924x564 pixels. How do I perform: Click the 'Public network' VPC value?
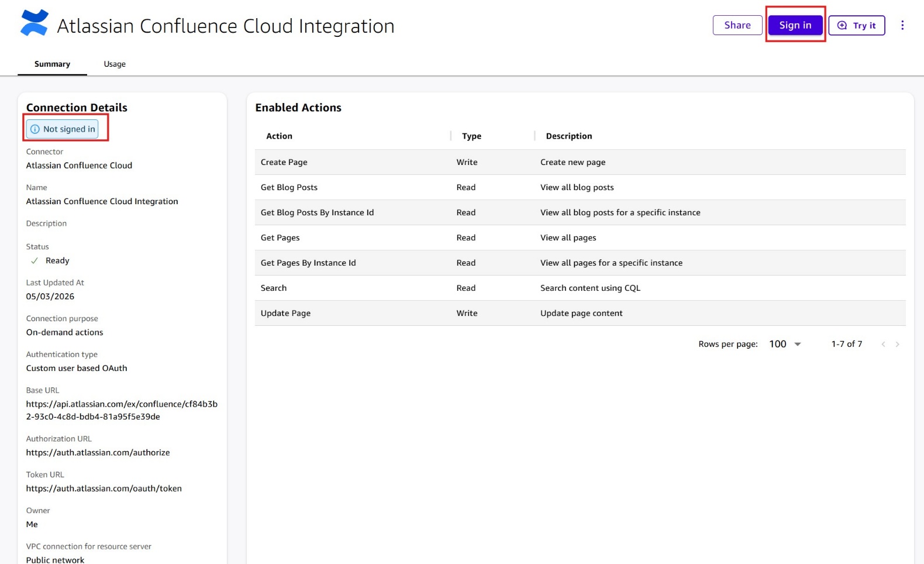click(x=55, y=560)
